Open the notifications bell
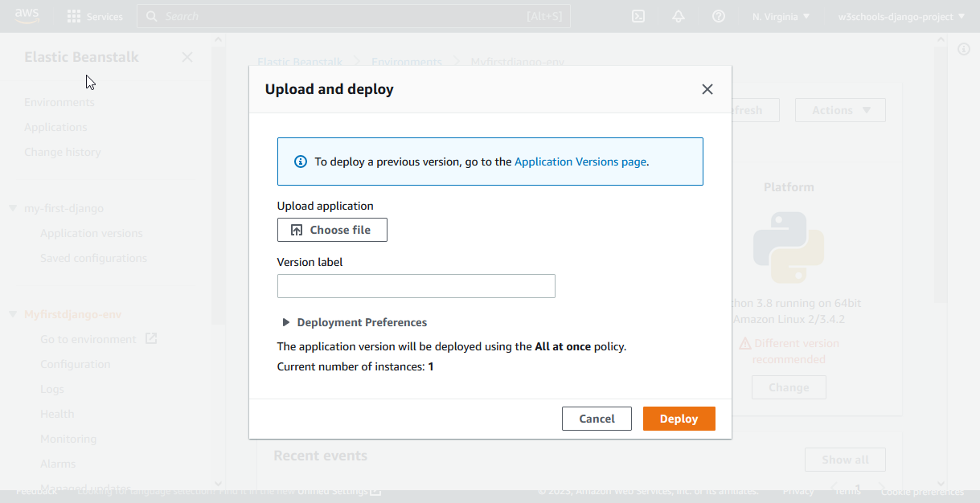The image size is (980, 503). click(679, 16)
